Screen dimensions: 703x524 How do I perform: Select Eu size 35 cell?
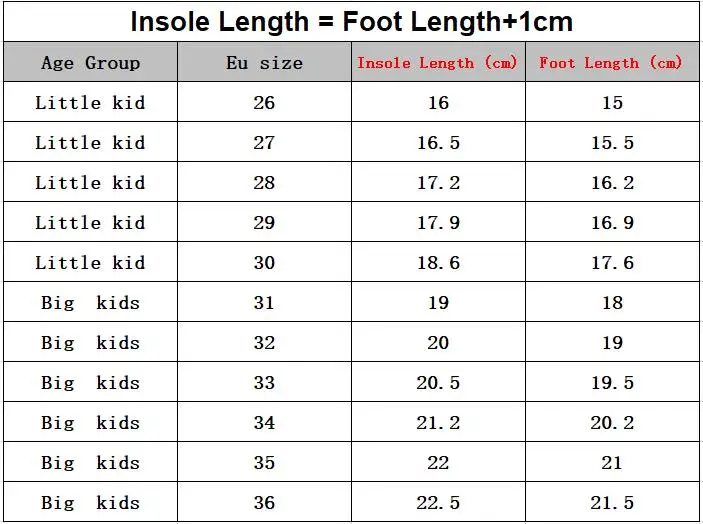click(264, 463)
